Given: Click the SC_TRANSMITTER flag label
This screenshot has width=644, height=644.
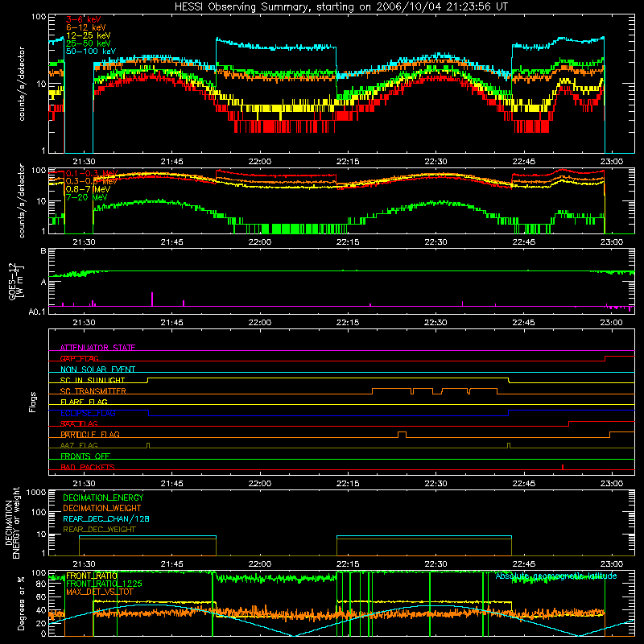Looking at the screenshot, I should coord(93,391).
